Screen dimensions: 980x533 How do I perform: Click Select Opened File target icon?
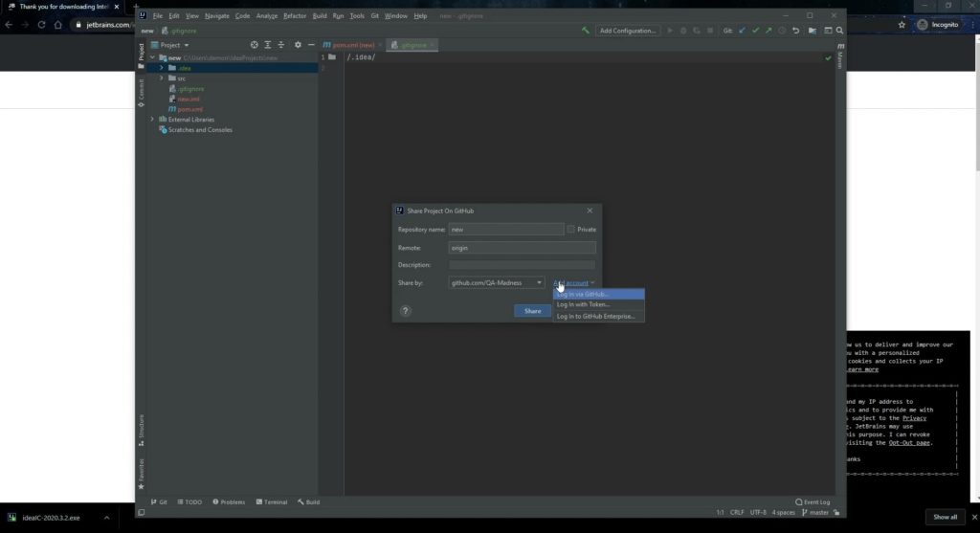[255, 45]
